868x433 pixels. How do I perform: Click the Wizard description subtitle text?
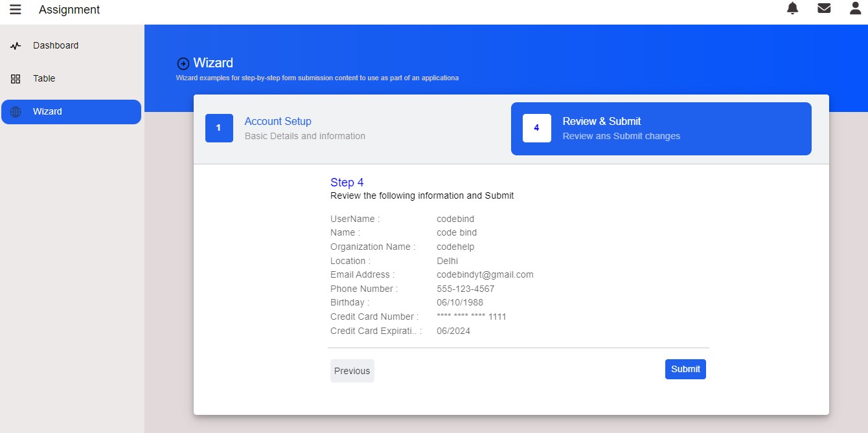click(x=317, y=78)
